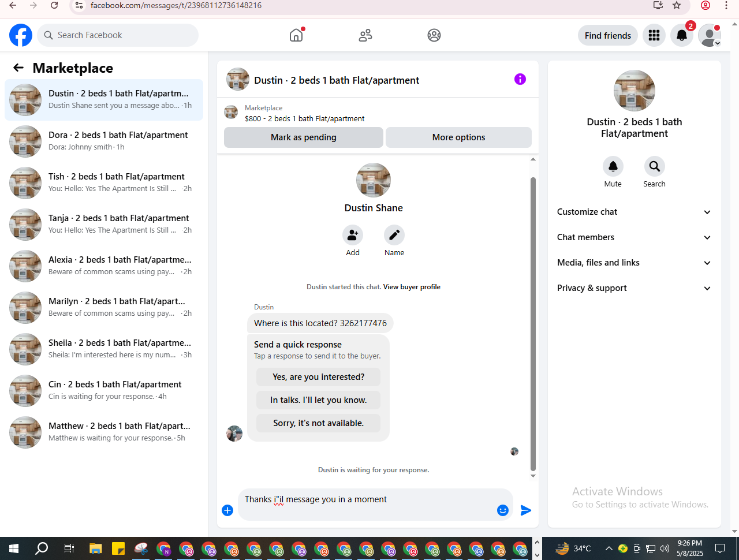This screenshot has width=739, height=560.
Task: Expand Customize chat section
Action: 635,212
